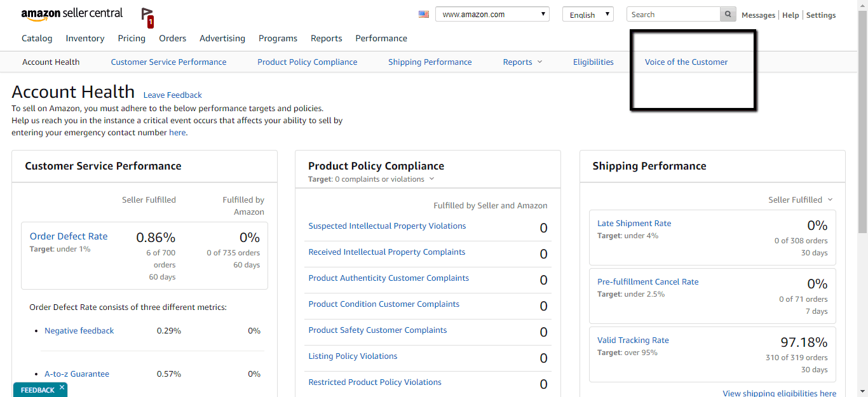This screenshot has width=868, height=397.
Task: Open the Catalog menu
Action: pos(37,38)
